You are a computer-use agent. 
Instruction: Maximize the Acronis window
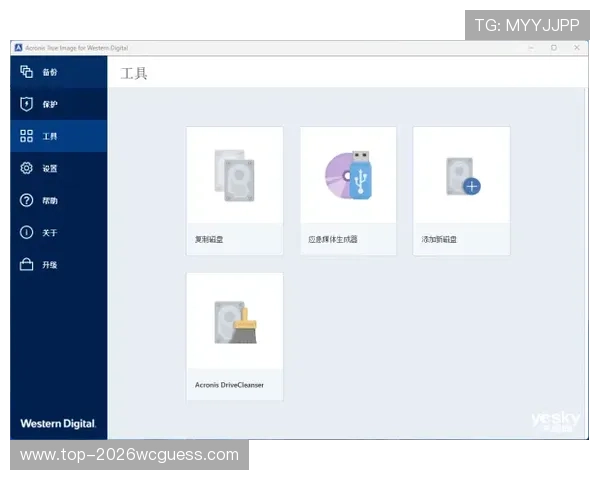554,48
